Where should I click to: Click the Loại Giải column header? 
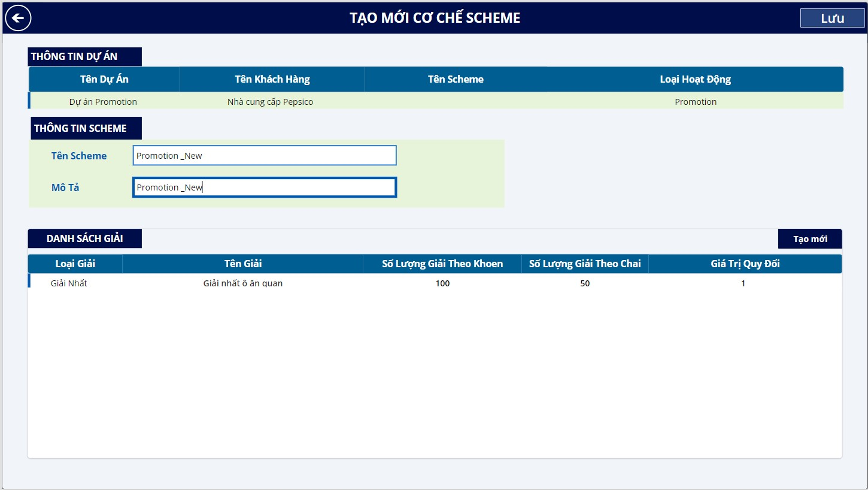(75, 264)
